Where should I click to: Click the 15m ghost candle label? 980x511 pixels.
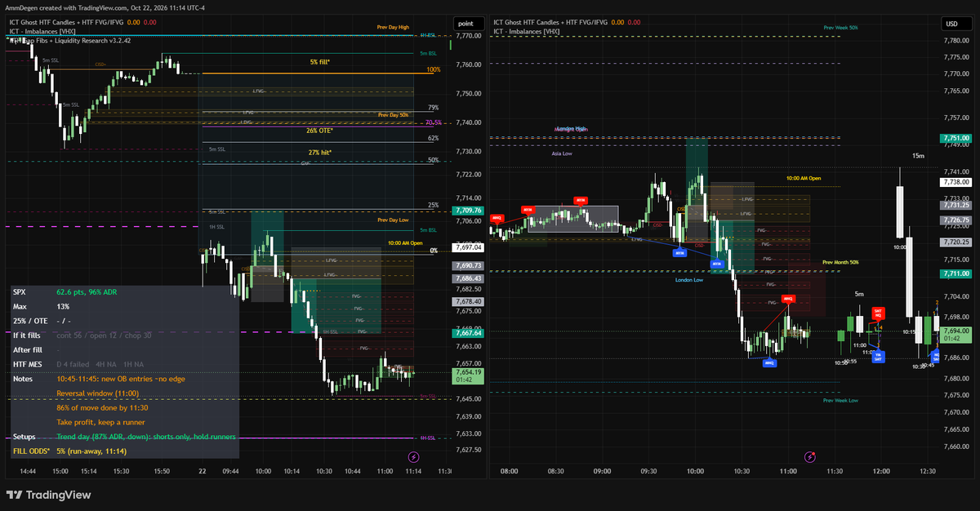919,155
